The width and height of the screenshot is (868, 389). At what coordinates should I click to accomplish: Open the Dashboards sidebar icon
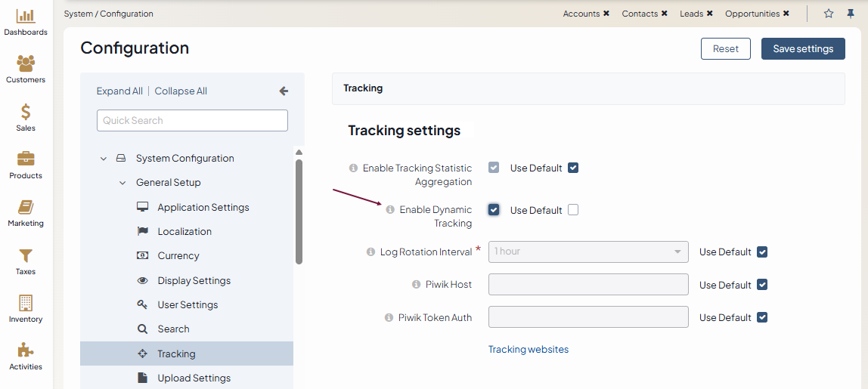point(26,17)
